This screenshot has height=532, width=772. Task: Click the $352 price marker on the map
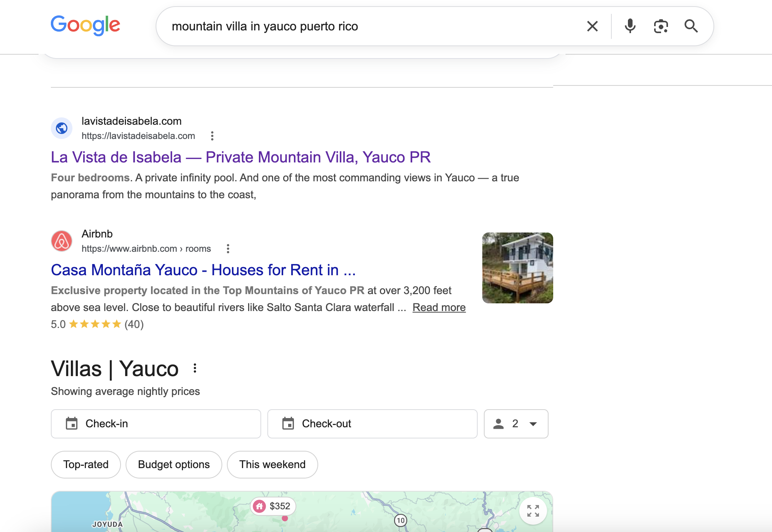pos(273,506)
